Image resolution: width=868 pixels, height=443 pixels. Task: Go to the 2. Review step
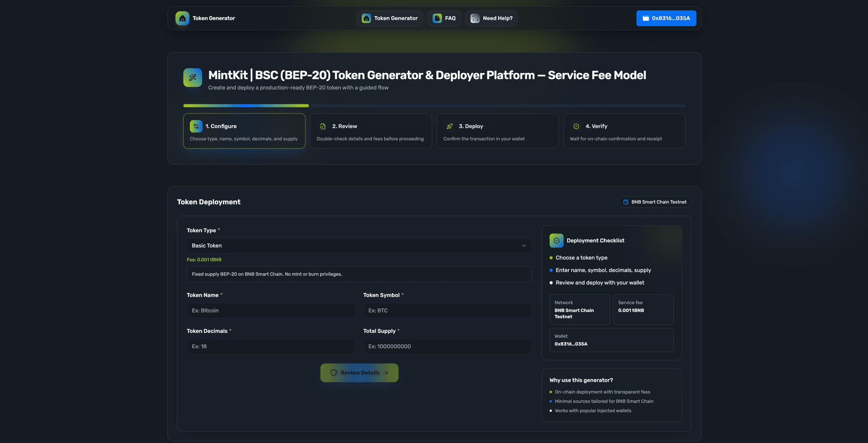point(371,131)
